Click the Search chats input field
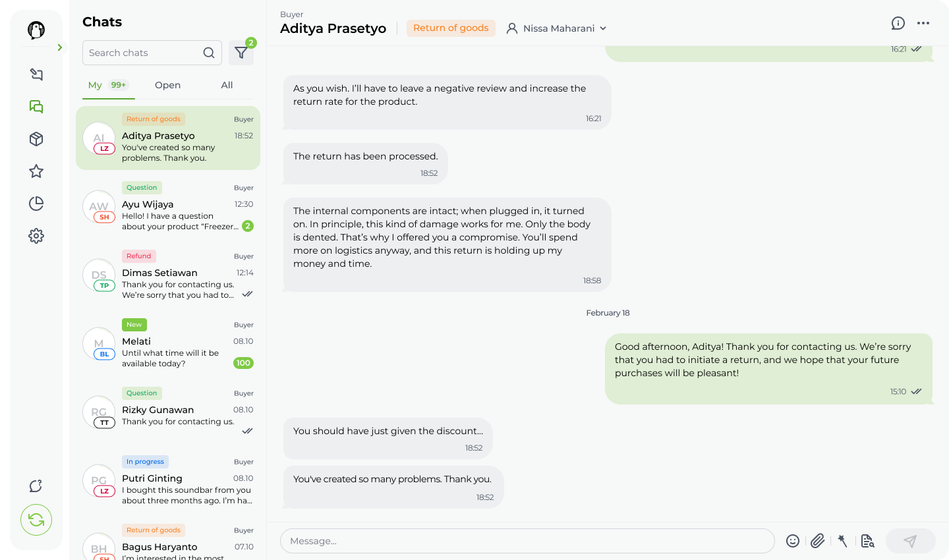 point(145,52)
